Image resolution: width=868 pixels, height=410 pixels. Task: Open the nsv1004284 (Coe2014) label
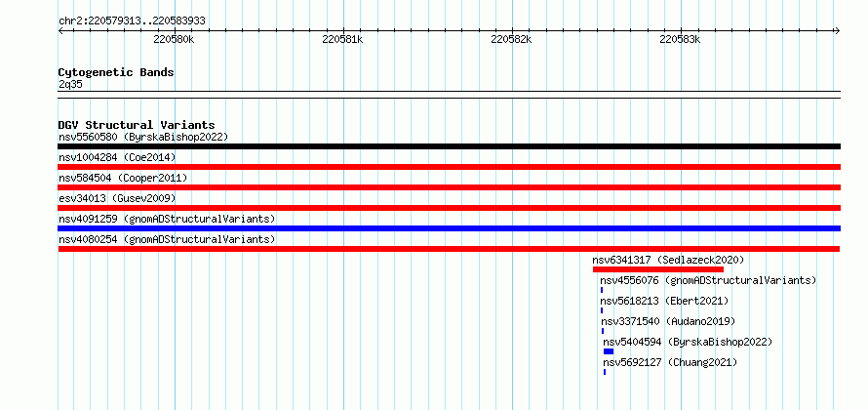click(117, 157)
